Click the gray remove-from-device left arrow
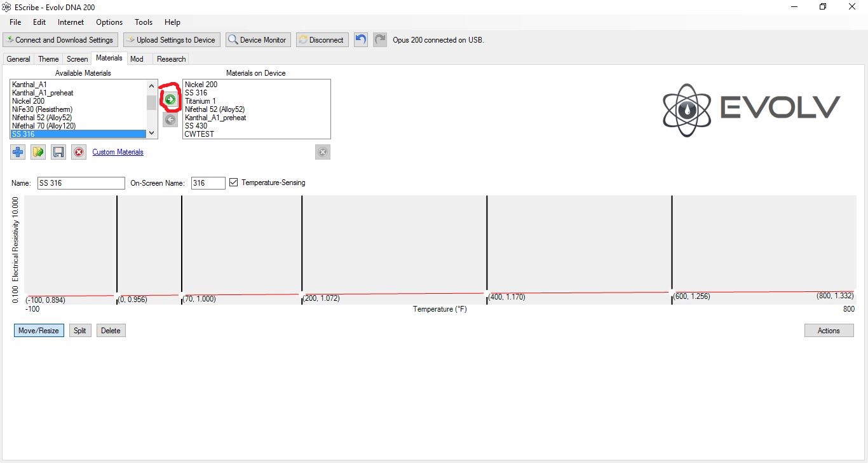Screen dimensions: 868x463 coord(170,120)
